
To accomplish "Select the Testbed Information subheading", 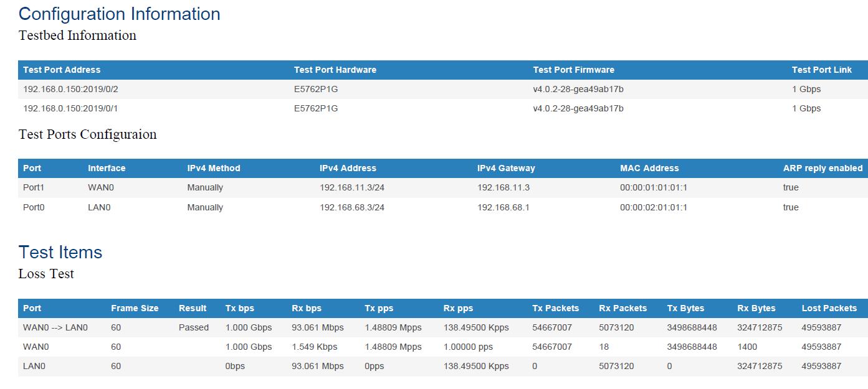I will 77,35.
